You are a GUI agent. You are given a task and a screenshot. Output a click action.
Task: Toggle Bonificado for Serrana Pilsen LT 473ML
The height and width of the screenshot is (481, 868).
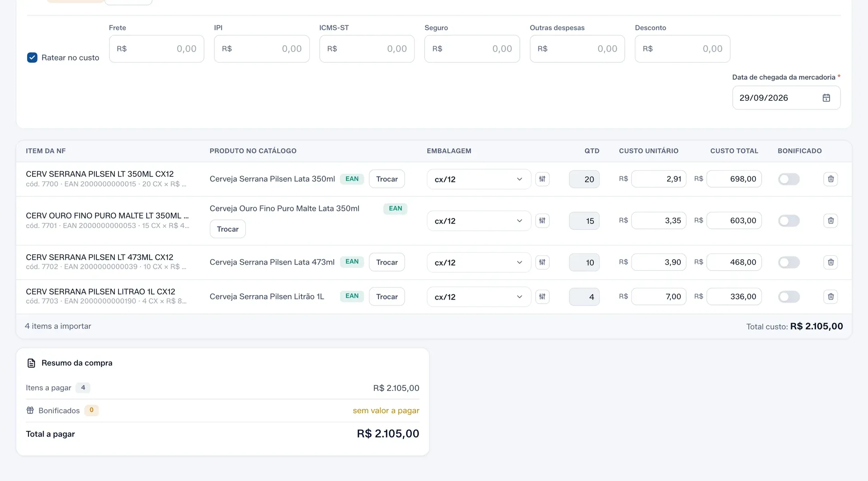click(789, 262)
